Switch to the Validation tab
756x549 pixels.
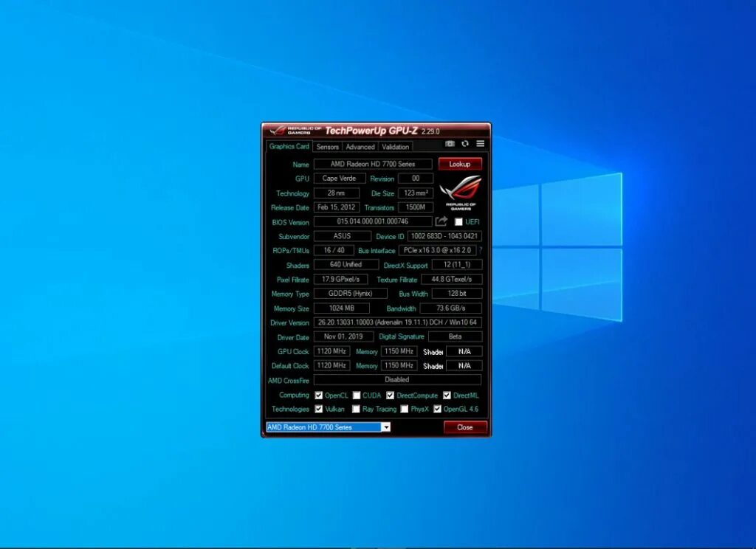[x=396, y=147]
